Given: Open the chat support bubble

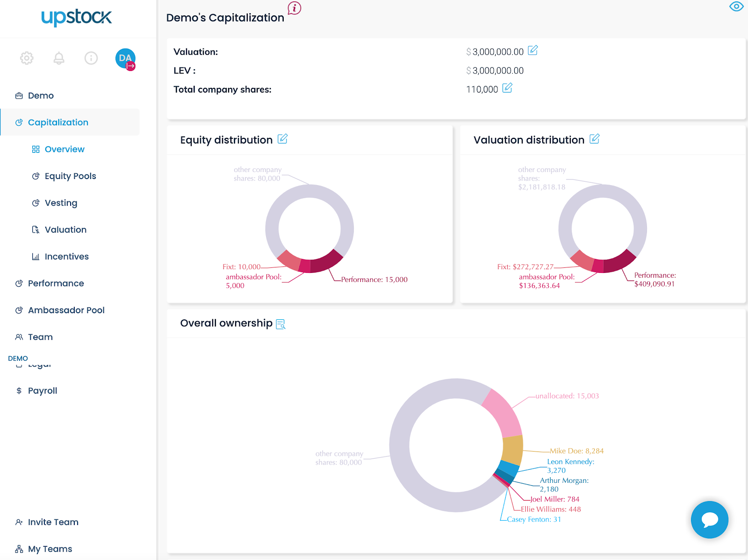Looking at the screenshot, I should (709, 519).
